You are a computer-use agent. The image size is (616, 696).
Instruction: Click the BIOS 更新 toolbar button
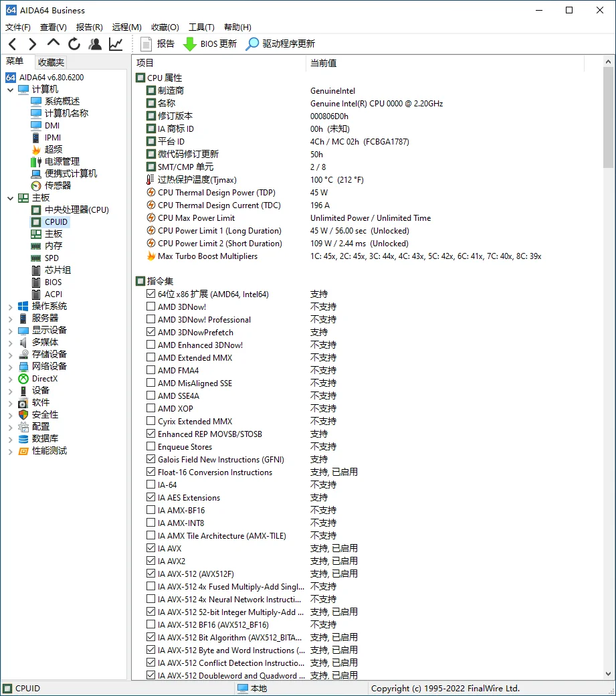click(x=210, y=44)
